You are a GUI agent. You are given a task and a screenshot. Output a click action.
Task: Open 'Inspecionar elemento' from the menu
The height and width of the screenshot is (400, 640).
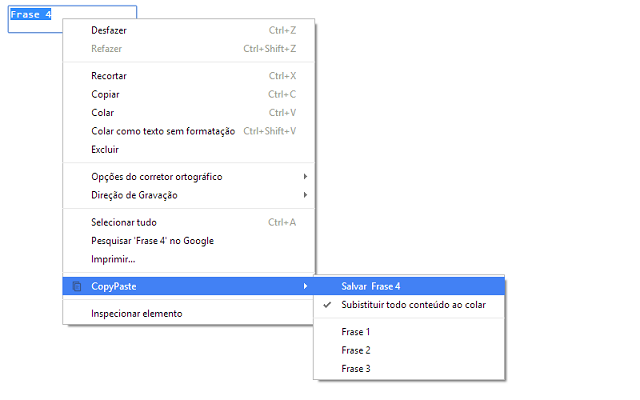pos(136,314)
